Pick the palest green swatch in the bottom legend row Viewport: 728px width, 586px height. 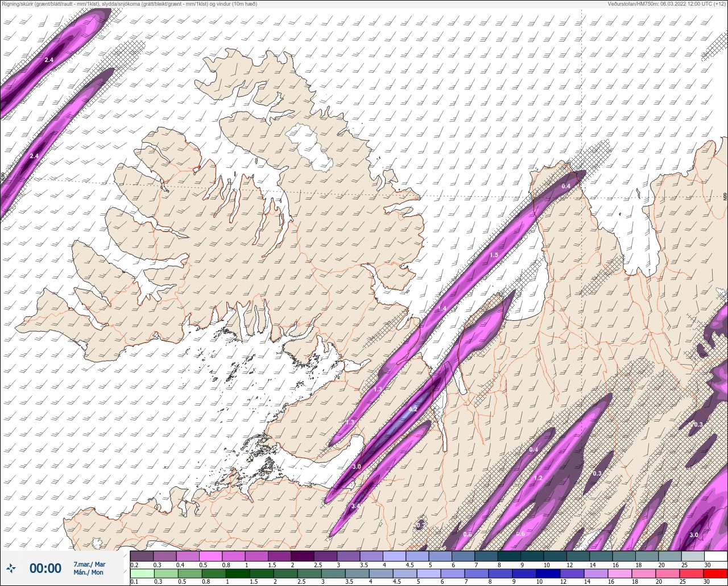click(x=142, y=573)
